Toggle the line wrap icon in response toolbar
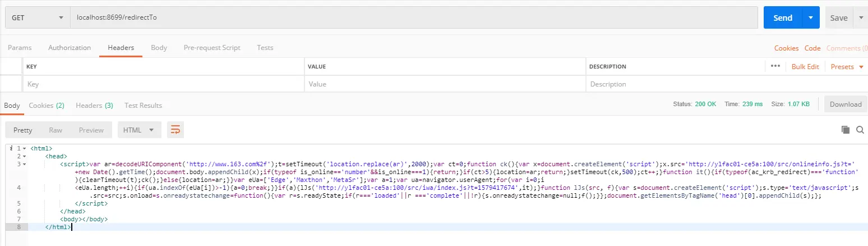 [x=176, y=130]
